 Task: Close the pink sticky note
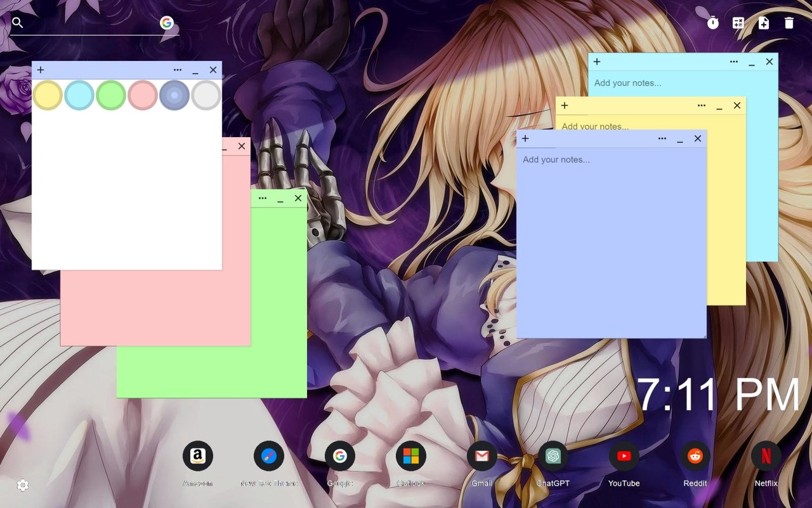tap(242, 146)
